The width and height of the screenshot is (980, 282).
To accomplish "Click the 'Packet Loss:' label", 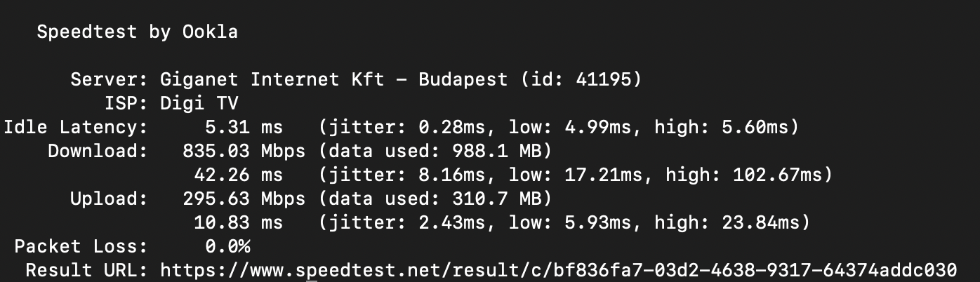I will coord(81,247).
